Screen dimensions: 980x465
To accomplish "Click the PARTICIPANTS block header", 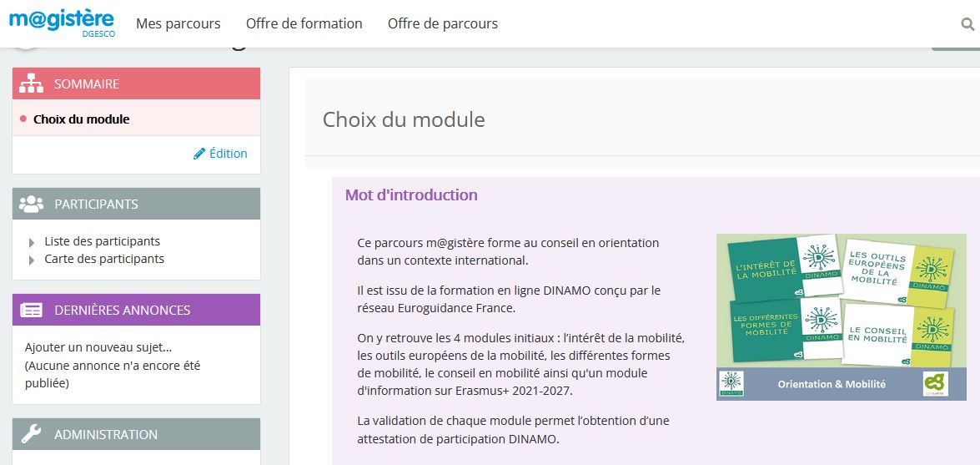I will [136, 204].
